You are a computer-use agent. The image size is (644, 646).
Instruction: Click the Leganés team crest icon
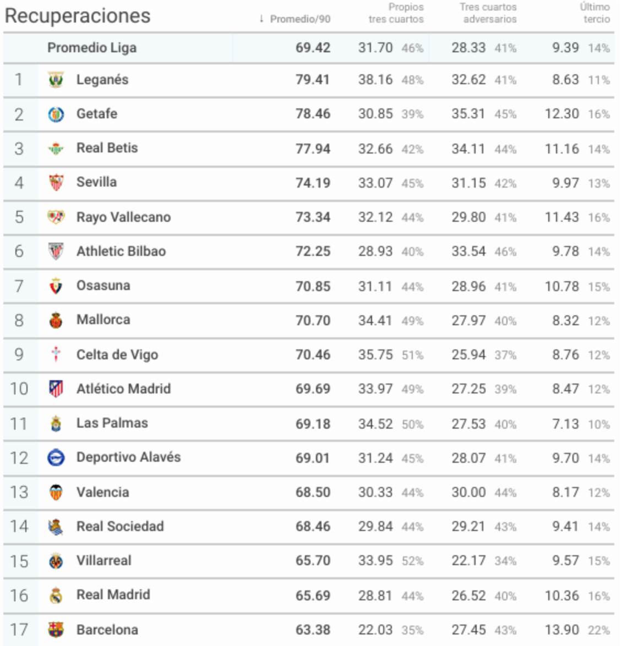click(56, 80)
